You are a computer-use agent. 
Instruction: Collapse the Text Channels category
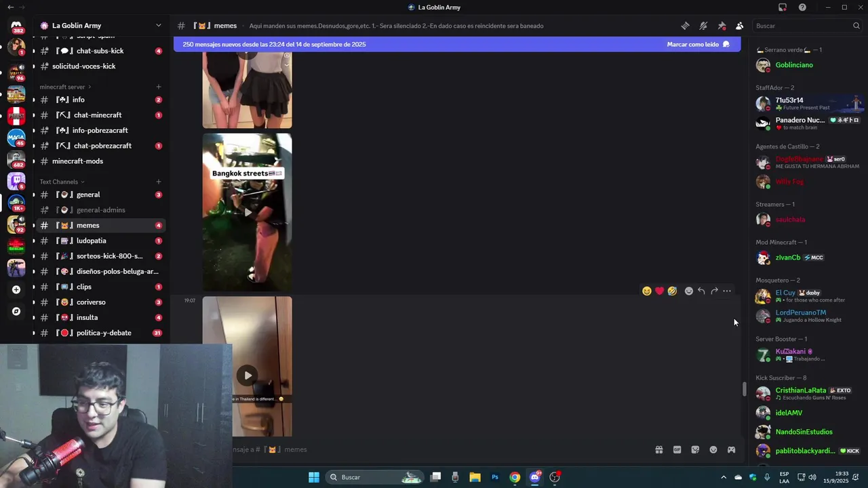point(62,182)
